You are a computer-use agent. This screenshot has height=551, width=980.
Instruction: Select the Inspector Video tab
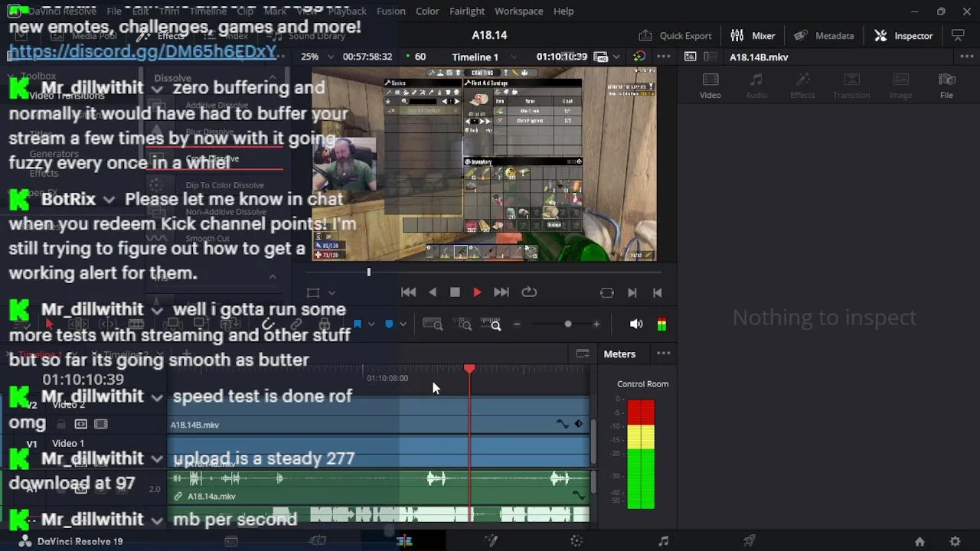click(710, 86)
